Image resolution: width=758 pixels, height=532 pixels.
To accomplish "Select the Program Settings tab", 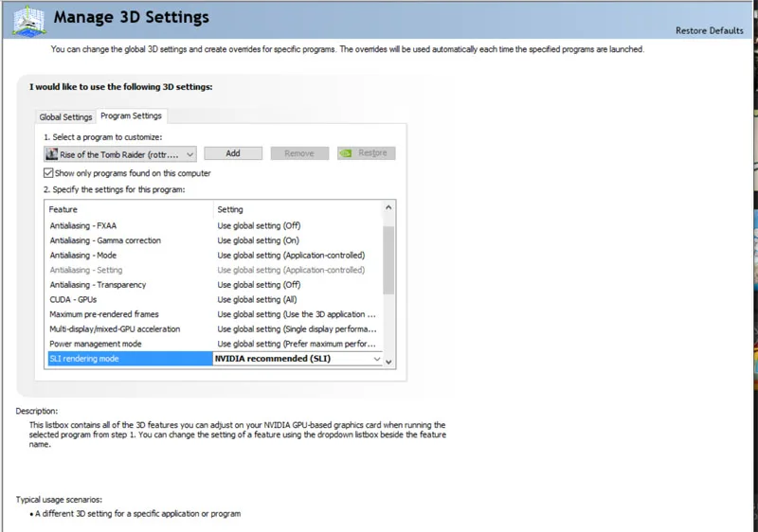I will 131,116.
